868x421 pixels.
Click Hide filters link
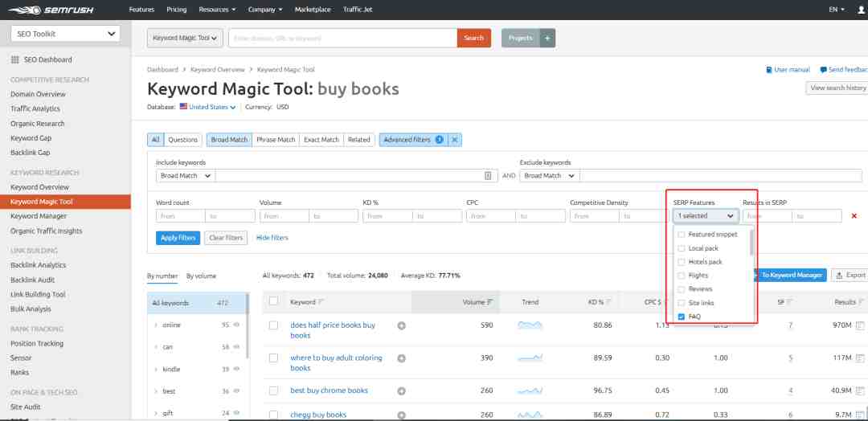tap(272, 238)
